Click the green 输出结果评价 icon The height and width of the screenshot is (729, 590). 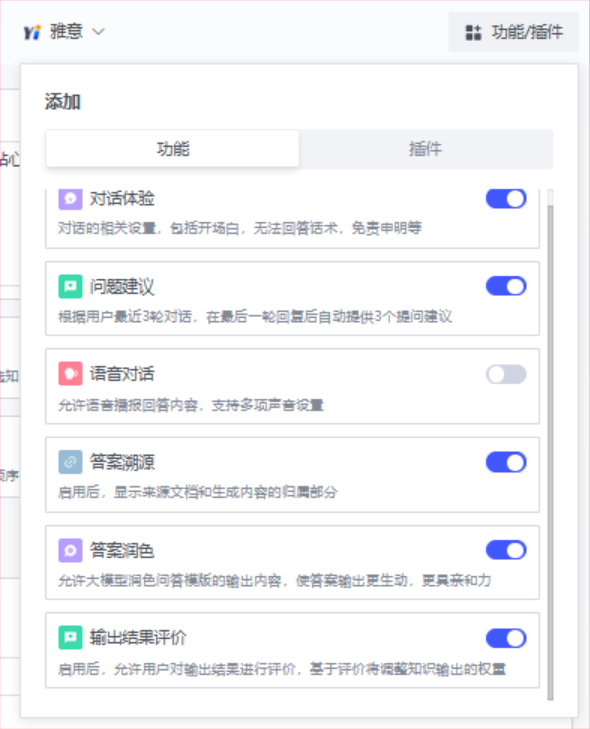point(70,637)
